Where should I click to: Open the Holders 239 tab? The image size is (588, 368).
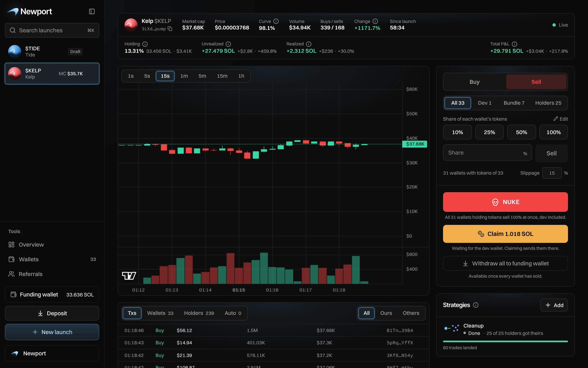[x=199, y=313]
